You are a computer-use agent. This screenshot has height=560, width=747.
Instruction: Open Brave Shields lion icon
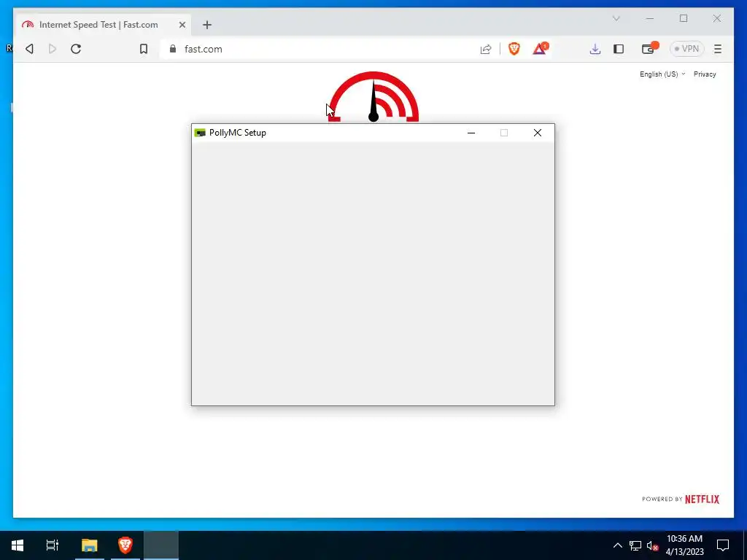coord(514,49)
